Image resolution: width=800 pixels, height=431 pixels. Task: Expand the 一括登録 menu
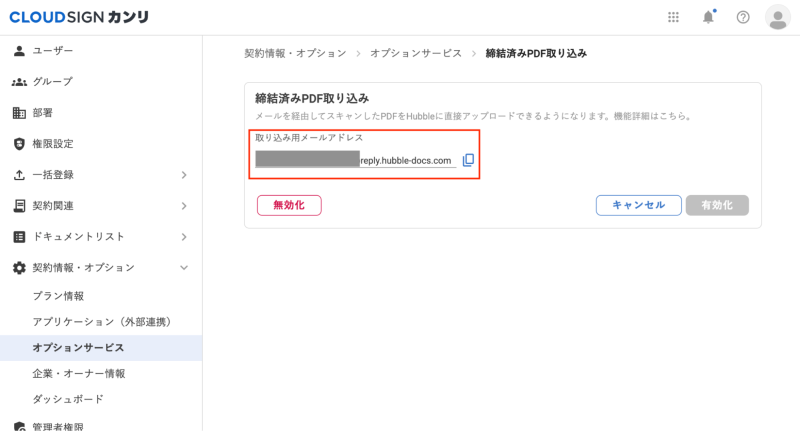(x=100, y=175)
